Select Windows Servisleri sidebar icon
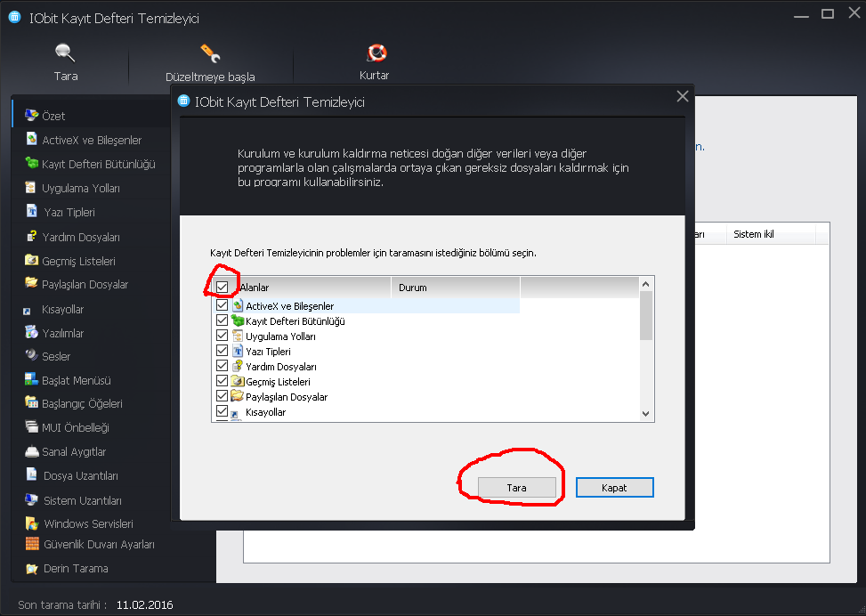 point(31,523)
